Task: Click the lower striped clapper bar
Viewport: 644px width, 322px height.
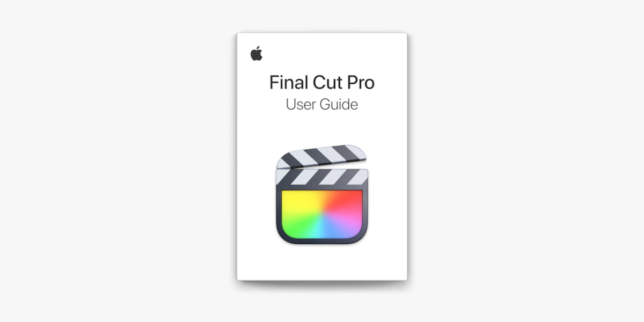Action: point(322,177)
